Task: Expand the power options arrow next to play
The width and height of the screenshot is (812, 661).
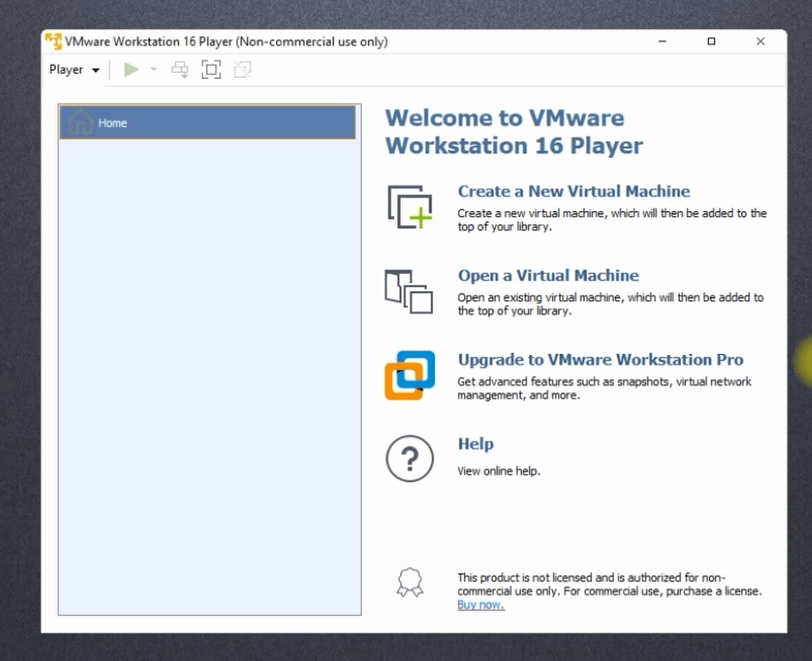Action: [x=154, y=69]
